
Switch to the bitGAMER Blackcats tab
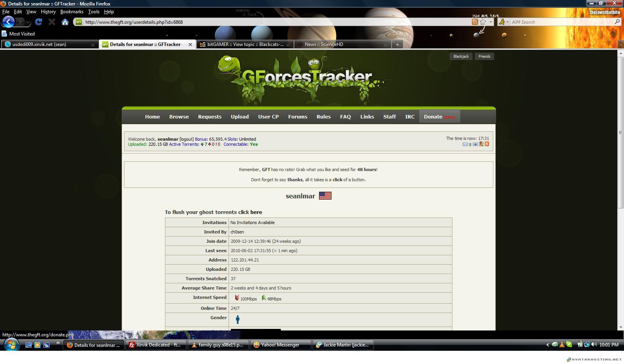242,44
